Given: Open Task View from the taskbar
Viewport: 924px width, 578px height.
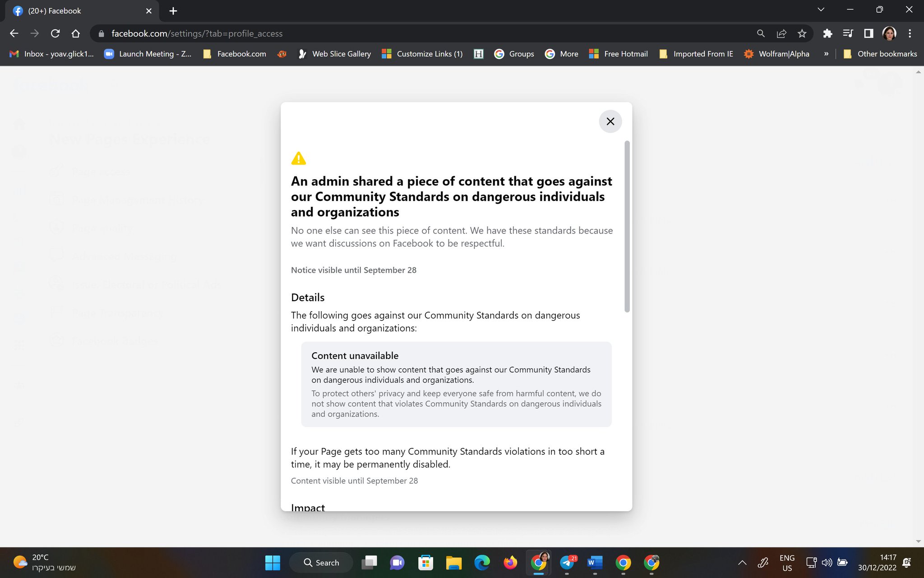Looking at the screenshot, I should coord(369,563).
